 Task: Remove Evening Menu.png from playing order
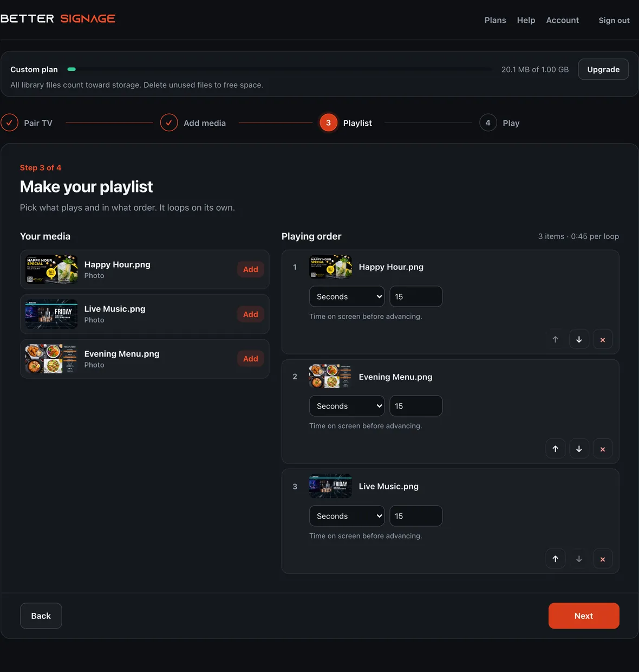[603, 449]
